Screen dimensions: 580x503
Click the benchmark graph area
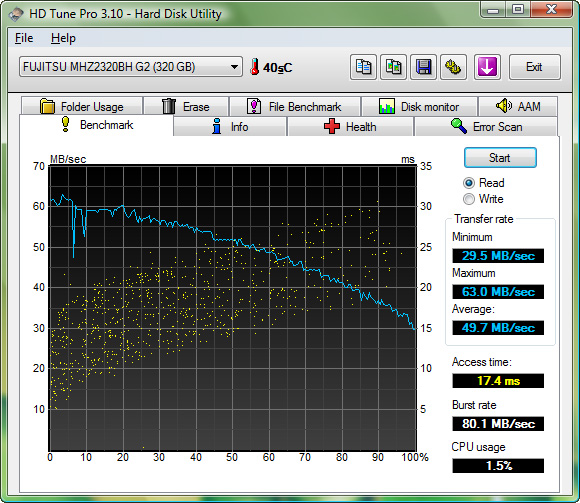click(x=233, y=308)
